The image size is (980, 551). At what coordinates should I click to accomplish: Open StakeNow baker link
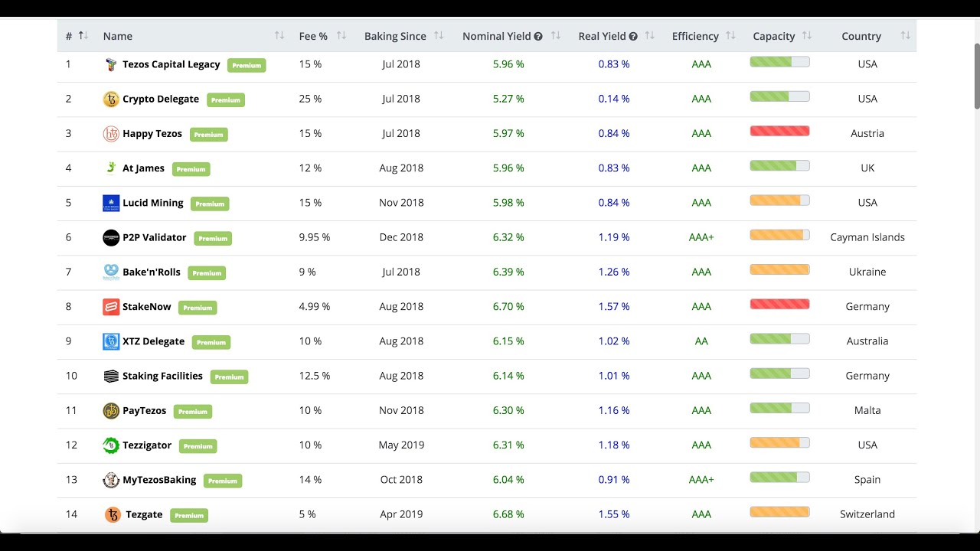147,307
